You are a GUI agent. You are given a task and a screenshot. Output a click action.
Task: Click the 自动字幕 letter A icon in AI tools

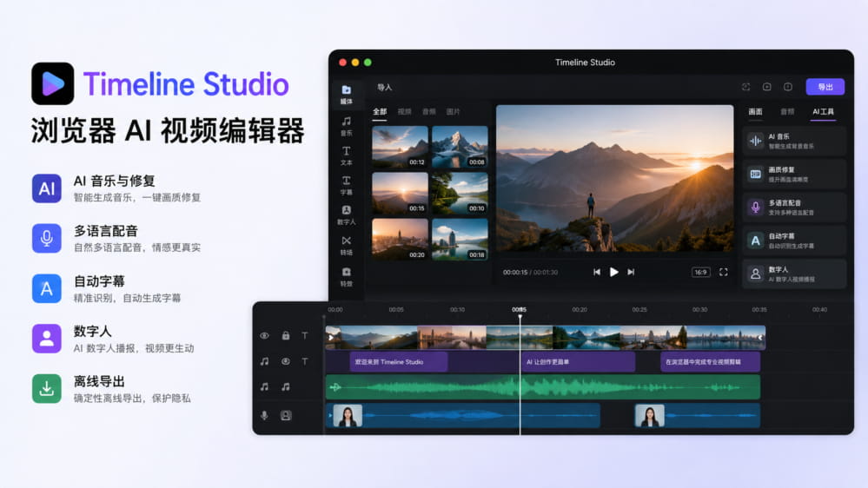point(755,241)
